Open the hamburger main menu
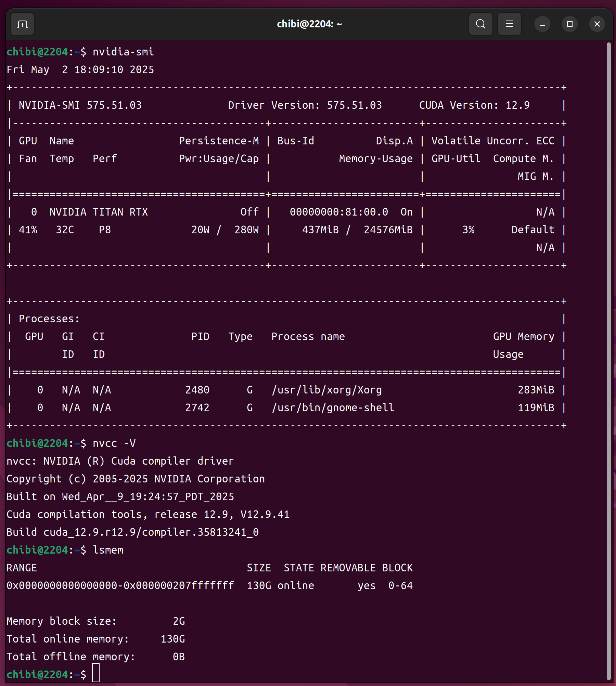This screenshot has width=616, height=686. click(509, 24)
